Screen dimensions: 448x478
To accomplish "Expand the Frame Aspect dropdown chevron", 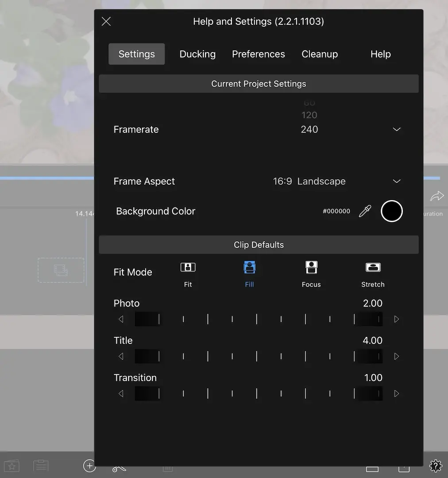I will point(397,181).
